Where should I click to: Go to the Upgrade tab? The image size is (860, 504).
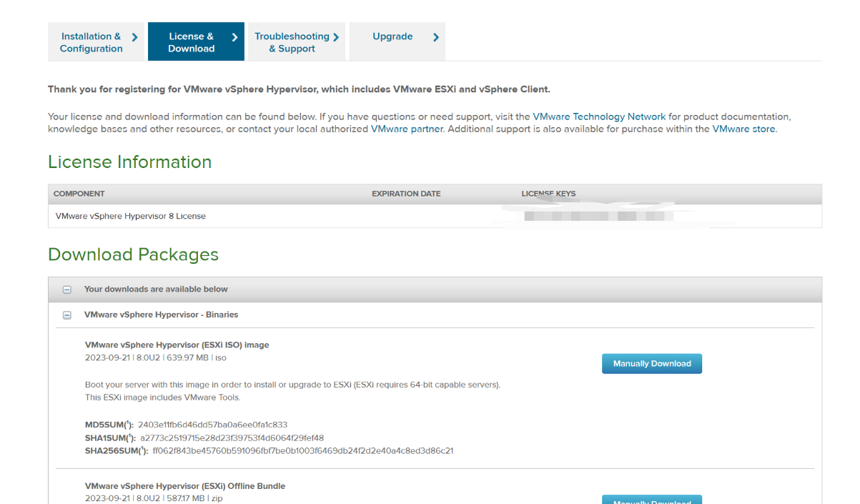tap(392, 36)
